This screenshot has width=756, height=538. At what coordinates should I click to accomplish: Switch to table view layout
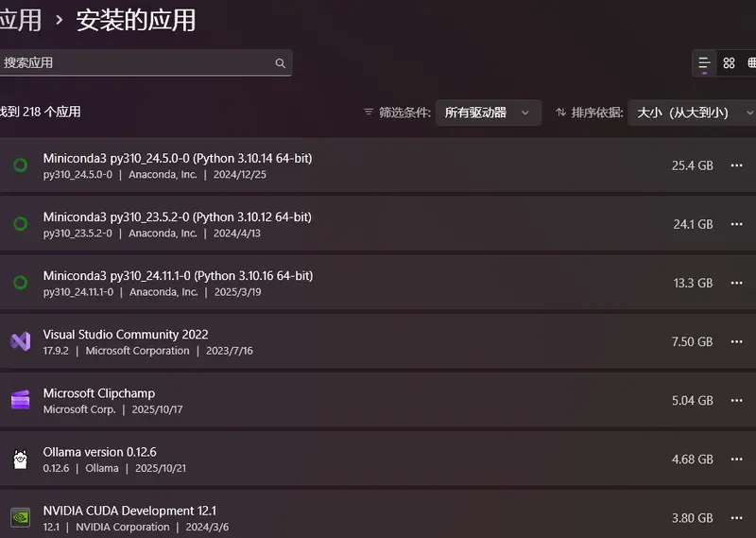click(x=751, y=63)
